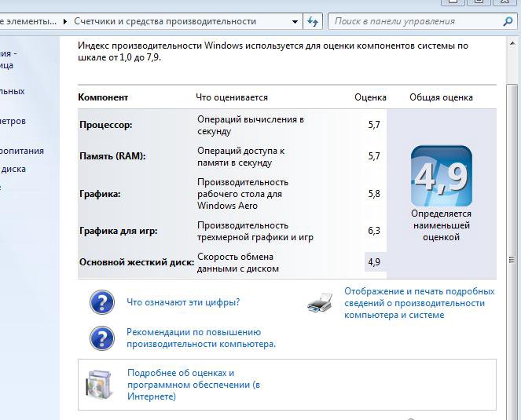The image size is (521, 420).
Task: Open the sidebar link ending in "диска"
Action: point(13,169)
